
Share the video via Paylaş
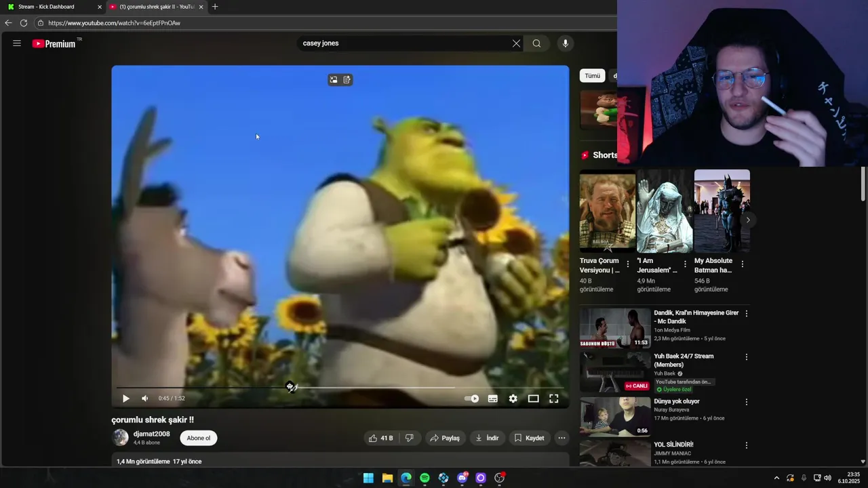click(x=445, y=438)
